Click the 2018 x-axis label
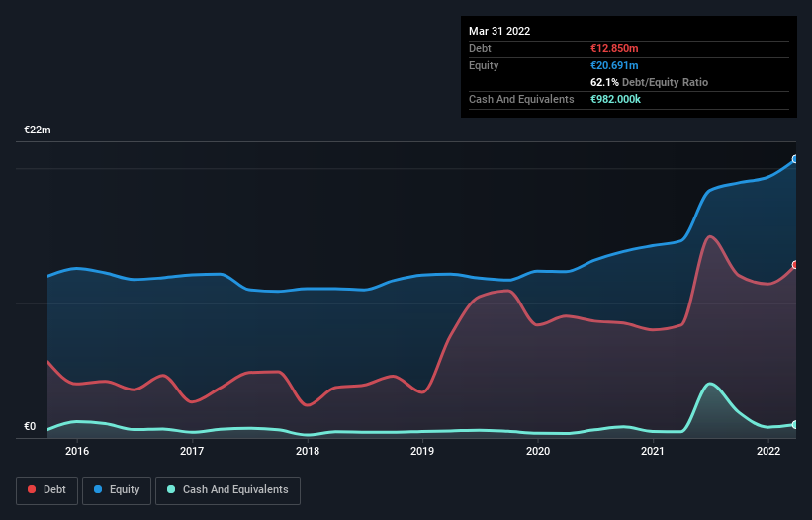The width and height of the screenshot is (812, 520). coord(308,451)
